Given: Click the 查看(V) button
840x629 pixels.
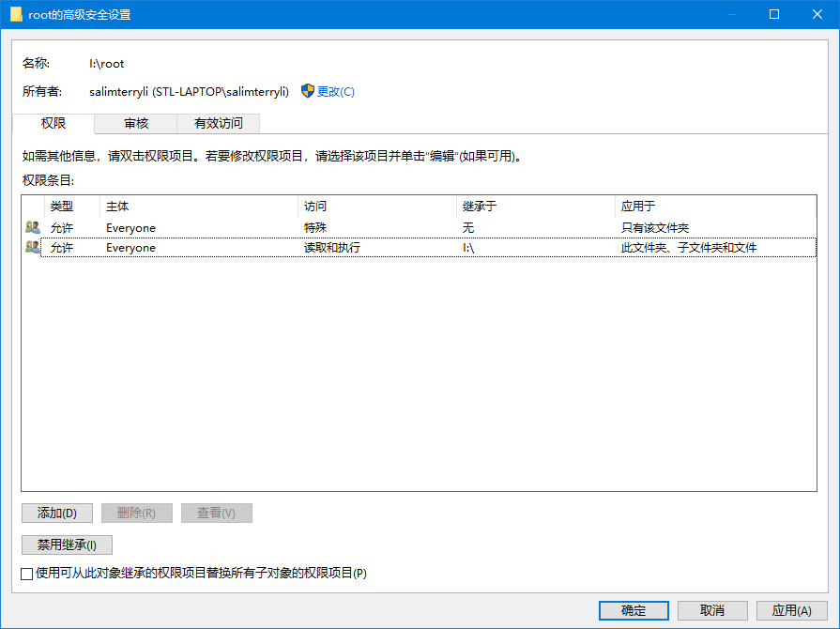Looking at the screenshot, I should pos(217,514).
